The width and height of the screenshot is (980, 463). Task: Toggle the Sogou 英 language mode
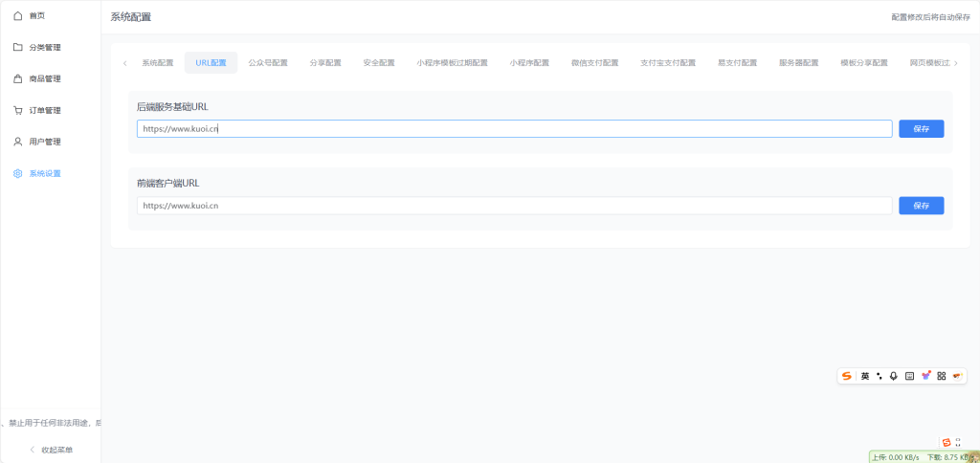[x=865, y=376]
